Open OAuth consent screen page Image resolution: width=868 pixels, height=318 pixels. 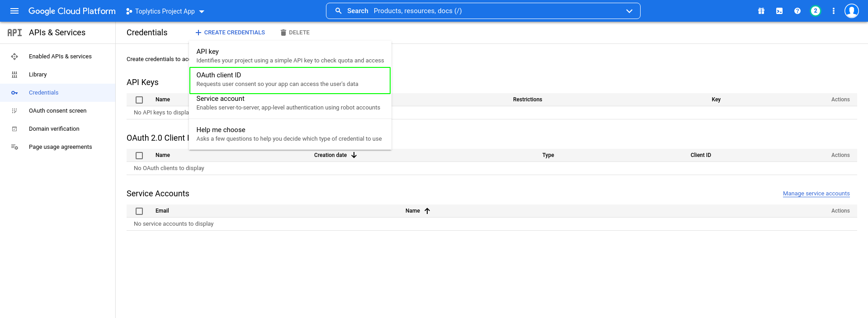pos(58,111)
